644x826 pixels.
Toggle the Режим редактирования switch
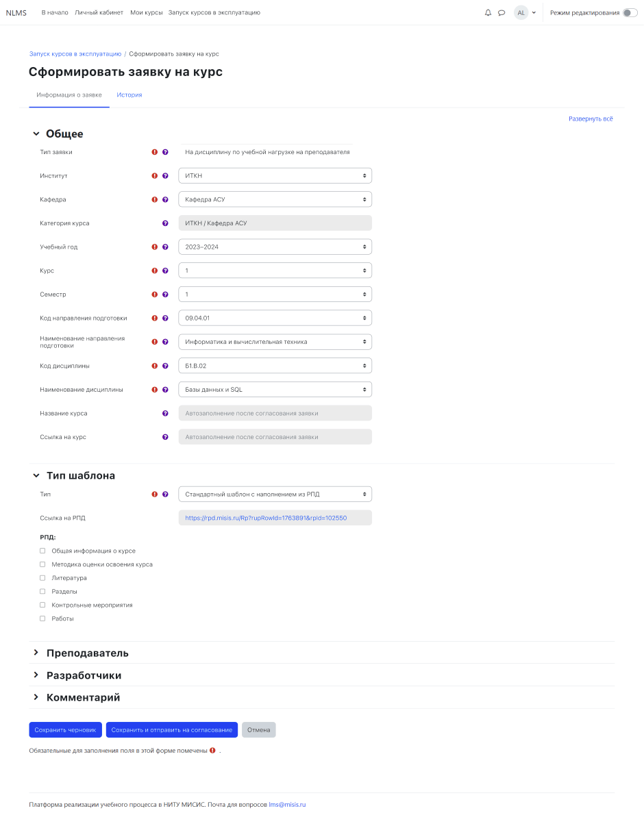tap(630, 12)
